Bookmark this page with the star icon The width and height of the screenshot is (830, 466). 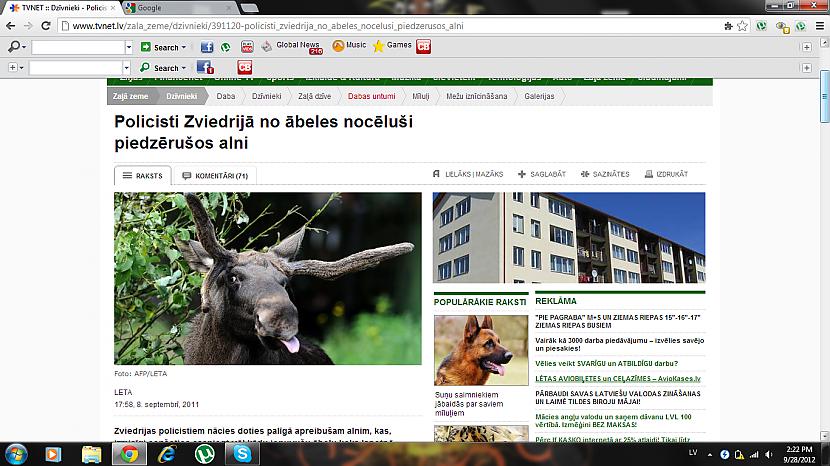[x=743, y=25]
